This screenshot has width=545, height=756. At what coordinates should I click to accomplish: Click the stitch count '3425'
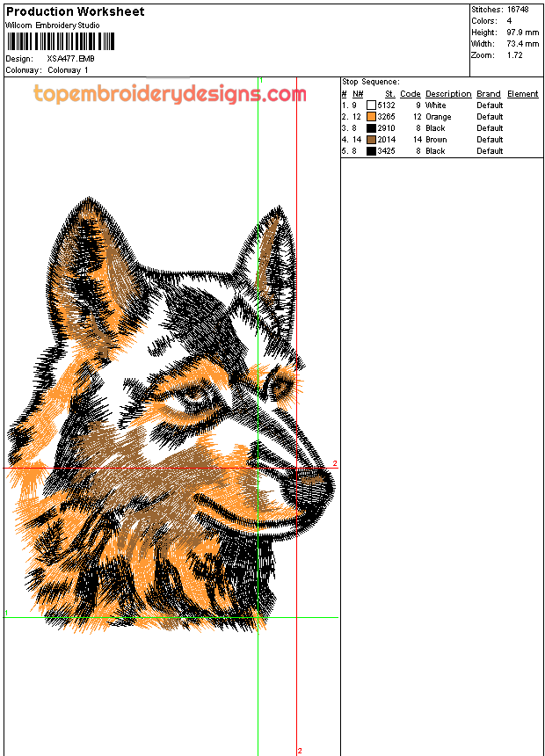(386, 151)
